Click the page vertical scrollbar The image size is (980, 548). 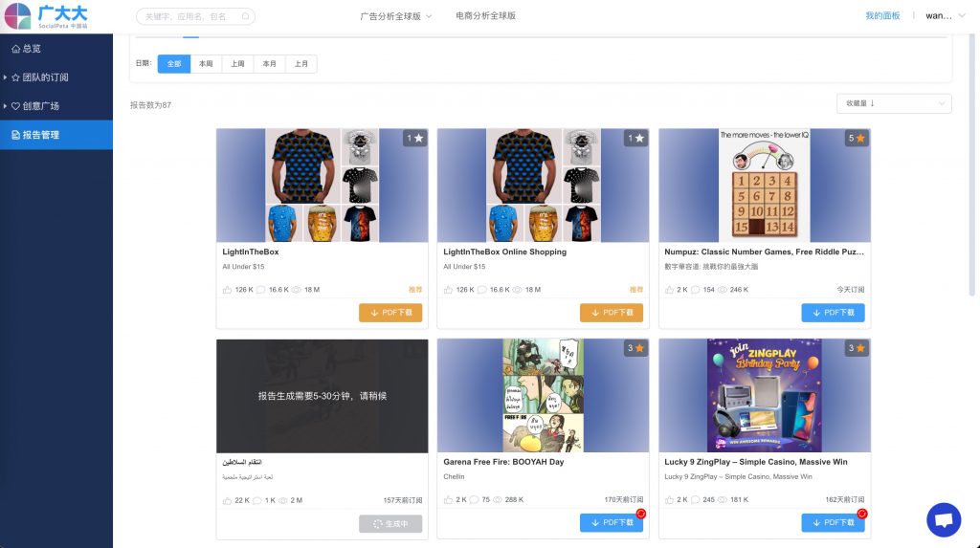pos(972,165)
